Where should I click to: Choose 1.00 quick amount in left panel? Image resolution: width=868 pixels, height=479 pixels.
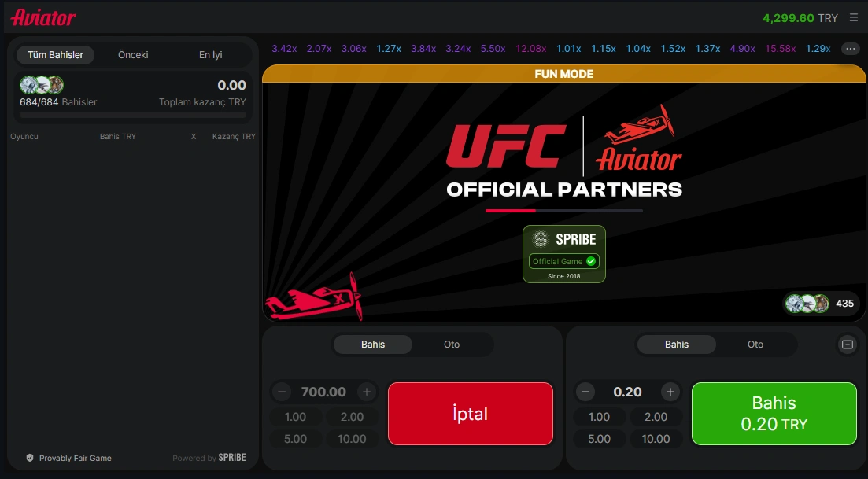(x=295, y=417)
